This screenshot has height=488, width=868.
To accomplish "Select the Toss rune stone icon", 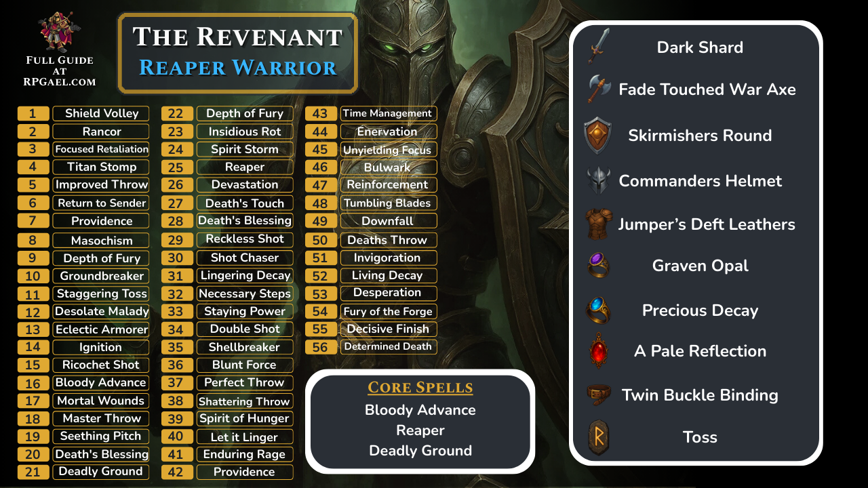I will click(x=598, y=437).
